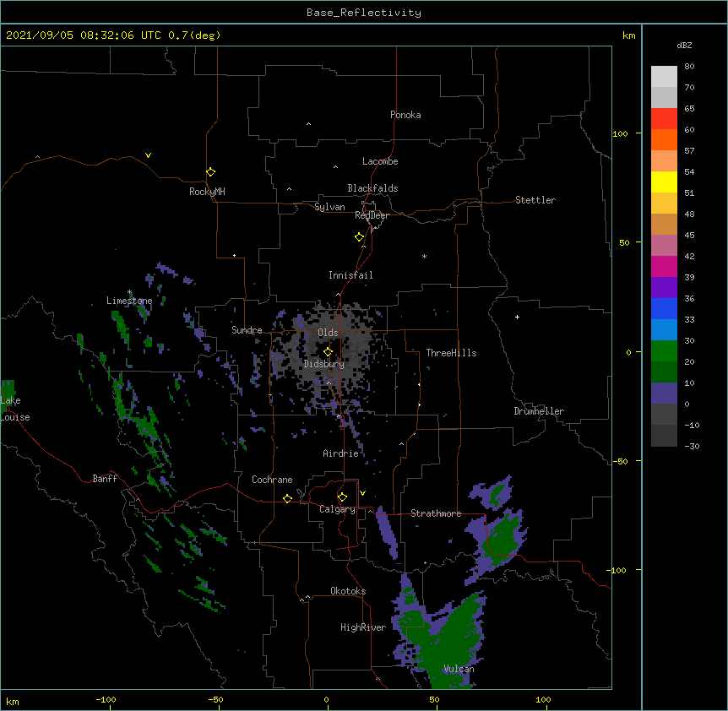Click the Olds town label
The height and width of the screenshot is (711, 728).
pyautogui.click(x=328, y=333)
